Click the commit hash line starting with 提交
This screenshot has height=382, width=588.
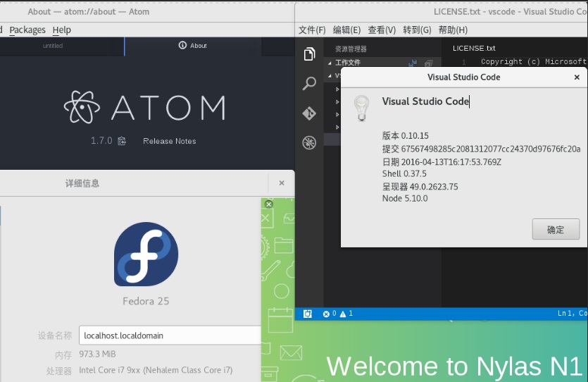[481, 149]
